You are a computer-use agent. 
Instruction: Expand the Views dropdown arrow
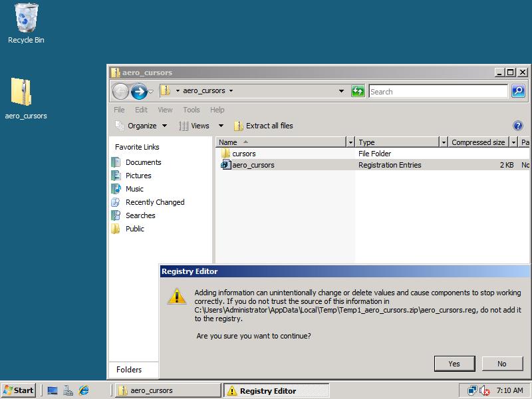[221, 126]
